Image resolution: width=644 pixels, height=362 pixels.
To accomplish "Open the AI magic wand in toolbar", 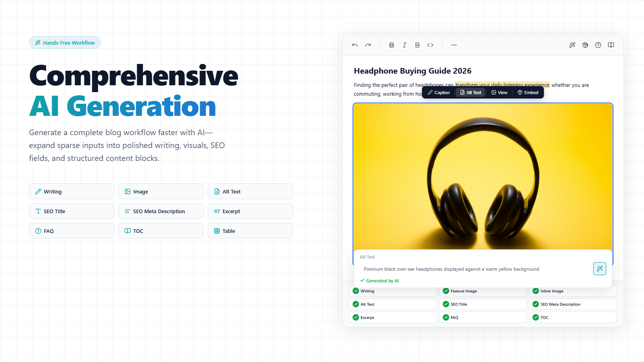I will pos(572,45).
